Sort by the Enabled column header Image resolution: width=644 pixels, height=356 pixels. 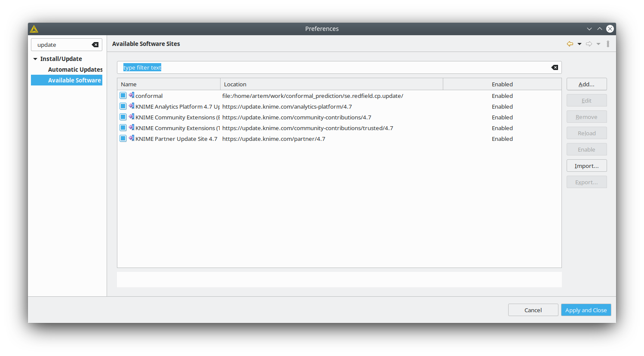click(502, 84)
